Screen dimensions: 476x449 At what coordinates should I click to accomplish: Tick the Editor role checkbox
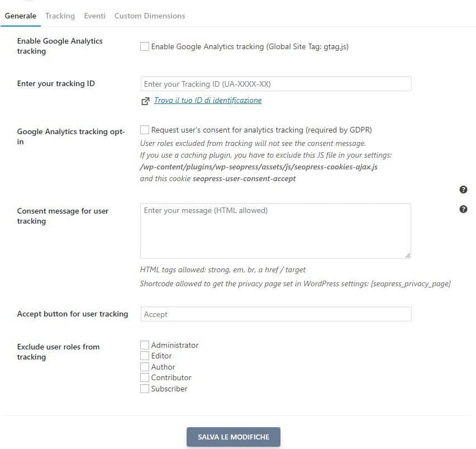click(145, 356)
